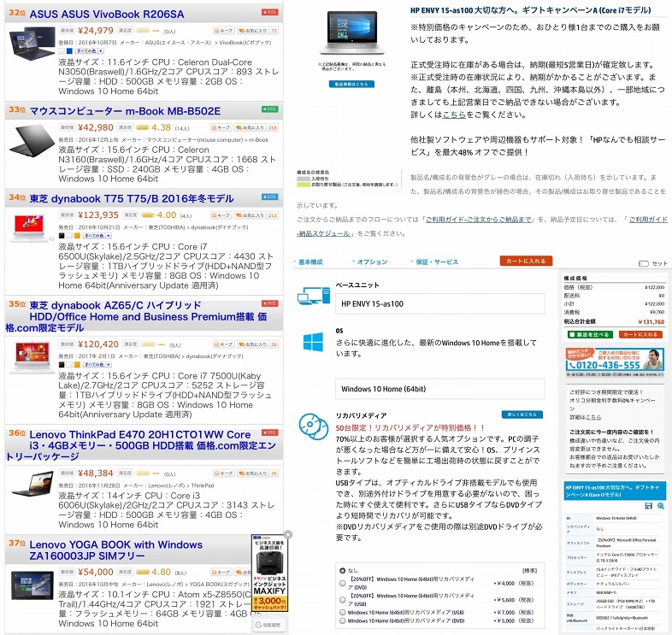Image resolution: width=672 pixels, height=635 pixels.
Task: Add m-Book MB-B502E to お気に入り favorites
Action: click(x=256, y=127)
